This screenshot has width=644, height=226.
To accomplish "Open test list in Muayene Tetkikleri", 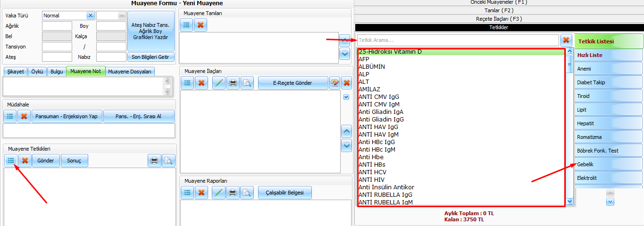I will (x=10, y=161).
